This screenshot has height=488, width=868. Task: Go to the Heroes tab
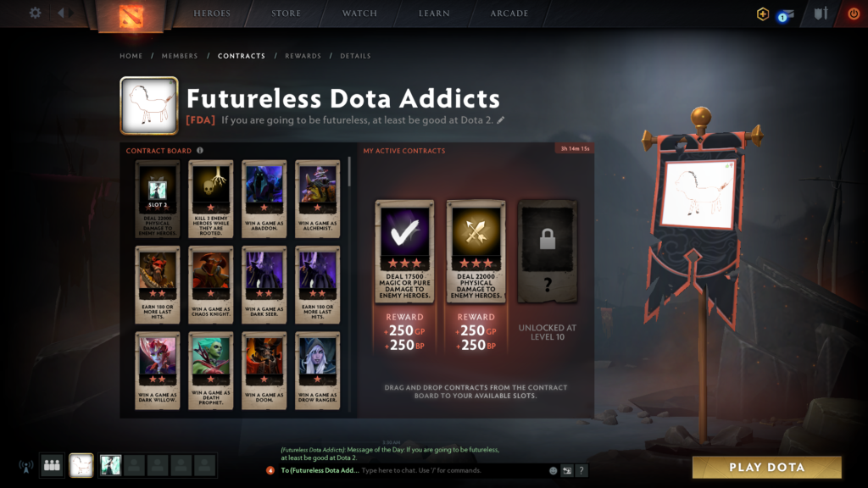211,14
